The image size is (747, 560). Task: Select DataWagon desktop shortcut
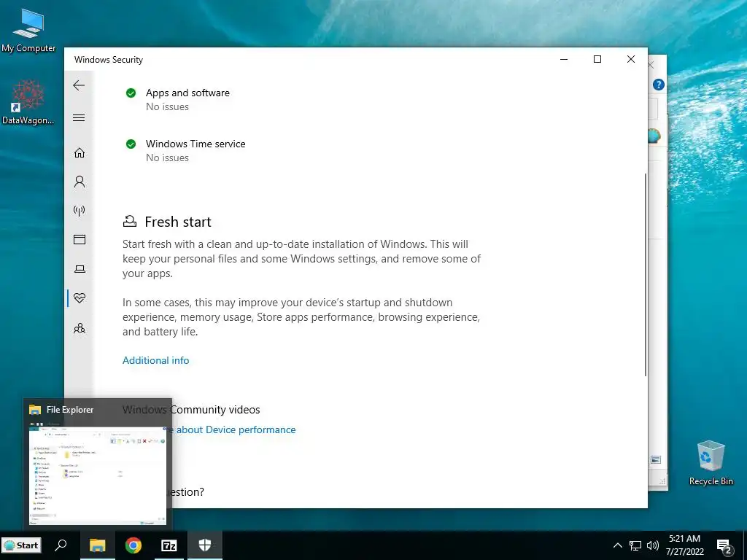(x=28, y=102)
